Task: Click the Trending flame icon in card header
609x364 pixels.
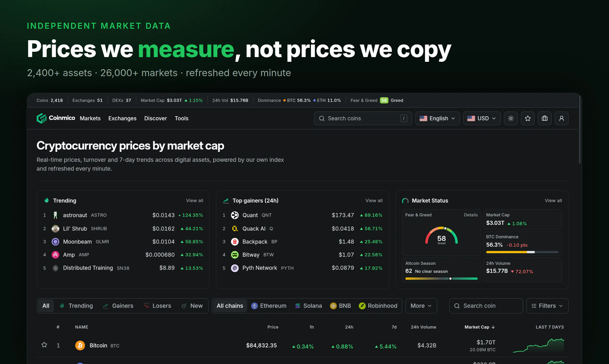Action: (47, 200)
